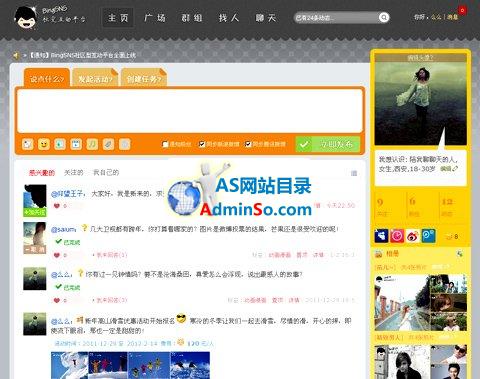Image resolution: width=480 pixels, height=379 pixels.
Task: Toggle the sync to Sina Weibo checkbox
Action: 201,144
